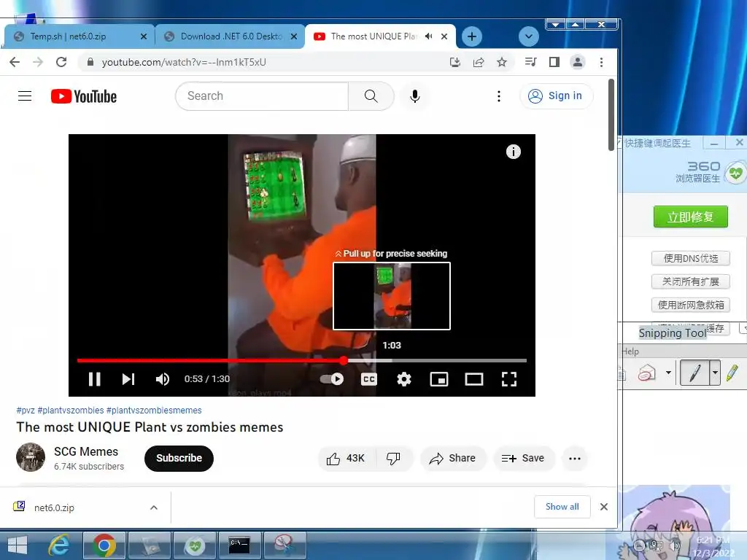Open Chrome from taskbar
The image size is (747, 560).
pos(104,545)
